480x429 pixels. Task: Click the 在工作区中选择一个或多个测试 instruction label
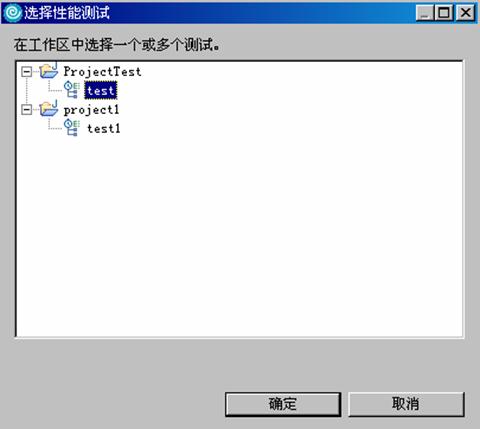tap(117, 45)
